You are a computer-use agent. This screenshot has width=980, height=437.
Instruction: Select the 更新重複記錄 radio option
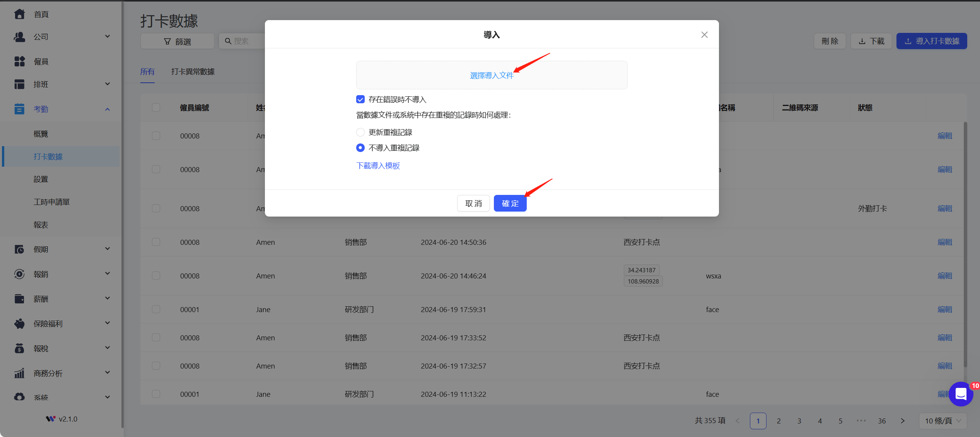tap(360, 132)
